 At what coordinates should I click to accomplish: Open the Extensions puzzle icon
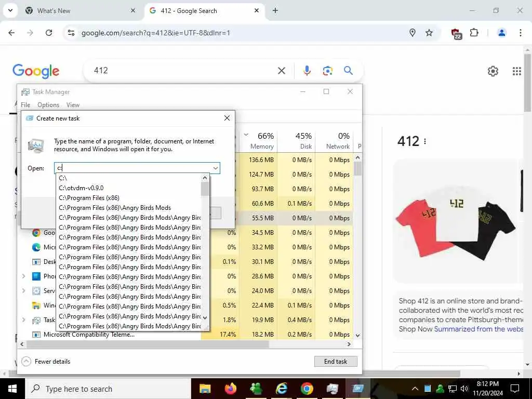pyautogui.click(x=474, y=33)
